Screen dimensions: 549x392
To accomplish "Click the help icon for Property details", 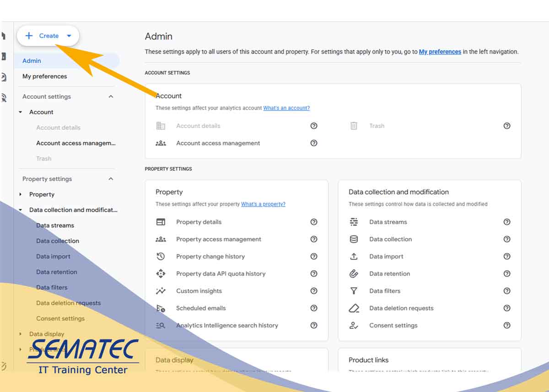I will (314, 222).
